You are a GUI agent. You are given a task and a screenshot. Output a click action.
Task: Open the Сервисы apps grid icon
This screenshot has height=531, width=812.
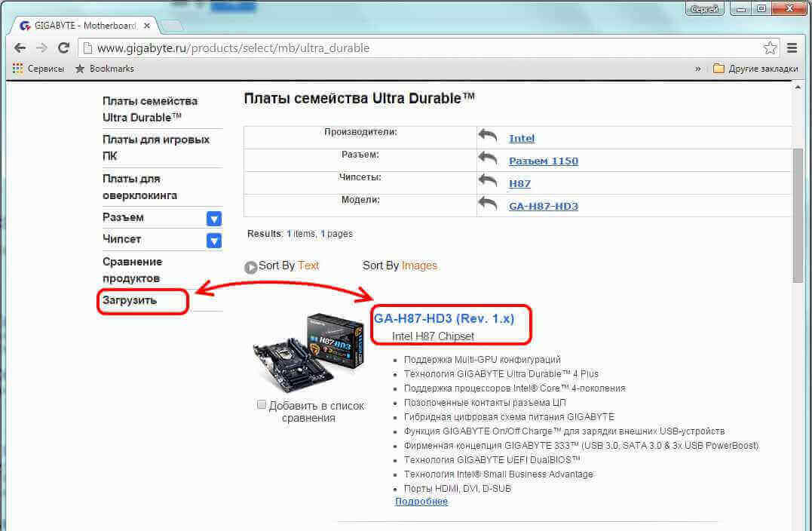click(17, 69)
